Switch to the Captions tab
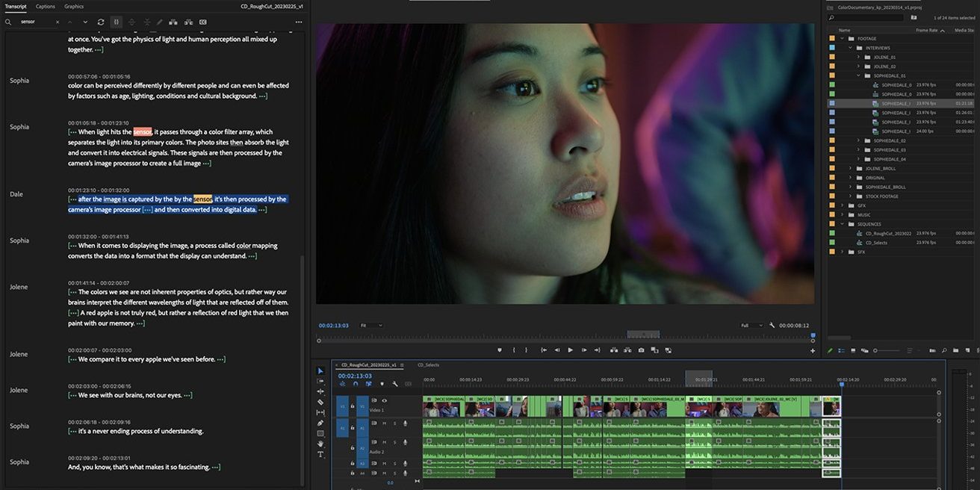This screenshot has width=980, height=490. [46, 6]
